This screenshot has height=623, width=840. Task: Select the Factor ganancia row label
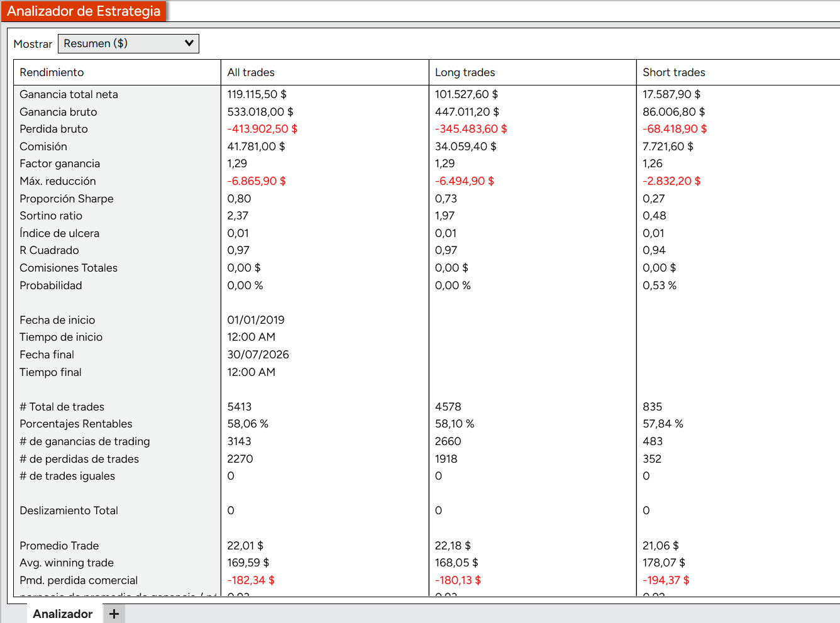(x=60, y=163)
